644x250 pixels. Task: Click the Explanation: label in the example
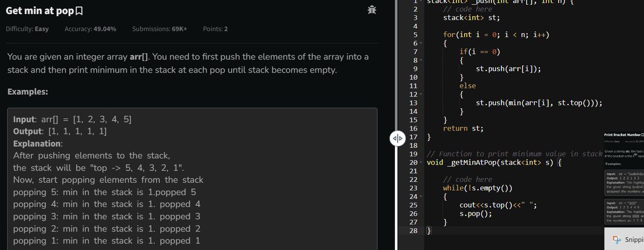click(38, 144)
